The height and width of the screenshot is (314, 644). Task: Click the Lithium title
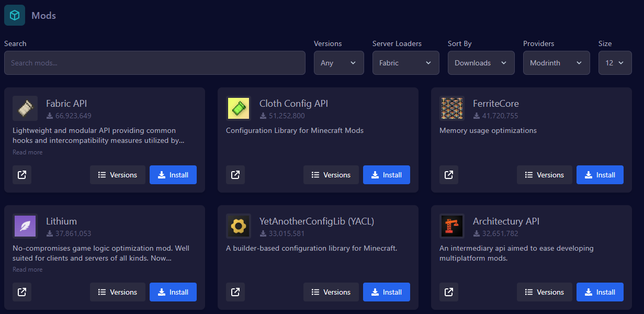[x=62, y=221]
